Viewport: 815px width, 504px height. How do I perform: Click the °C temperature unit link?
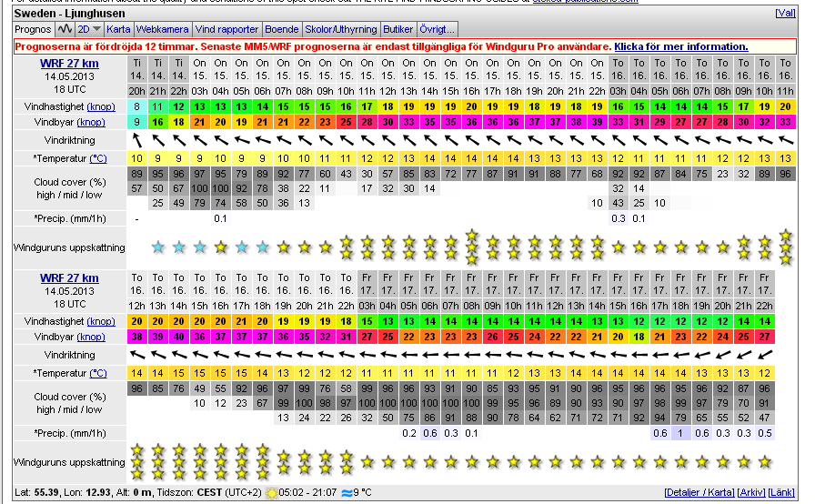click(x=97, y=159)
